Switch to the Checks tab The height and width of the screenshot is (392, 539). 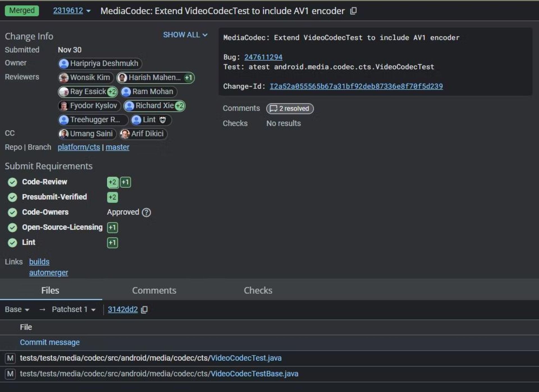point(258,290)
